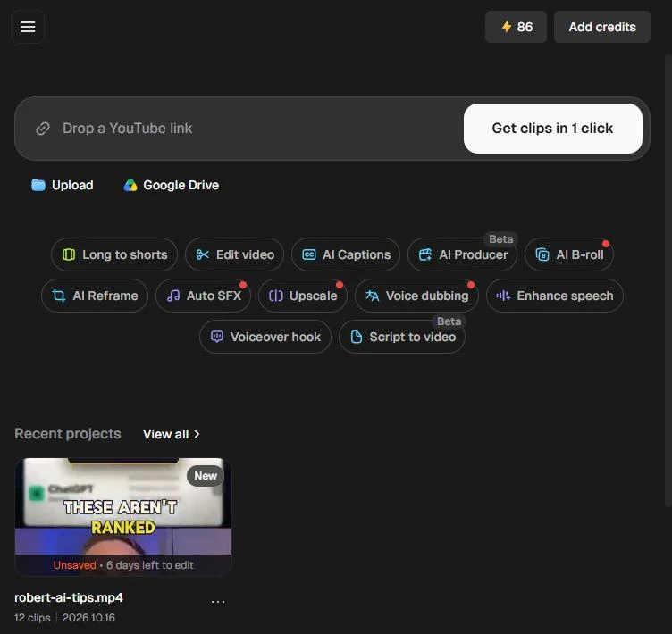The height and width of the screenshot is (634, 672).
Task: Click the Voiceover hook speech bubble icon
Action: [x=217, y=337]
